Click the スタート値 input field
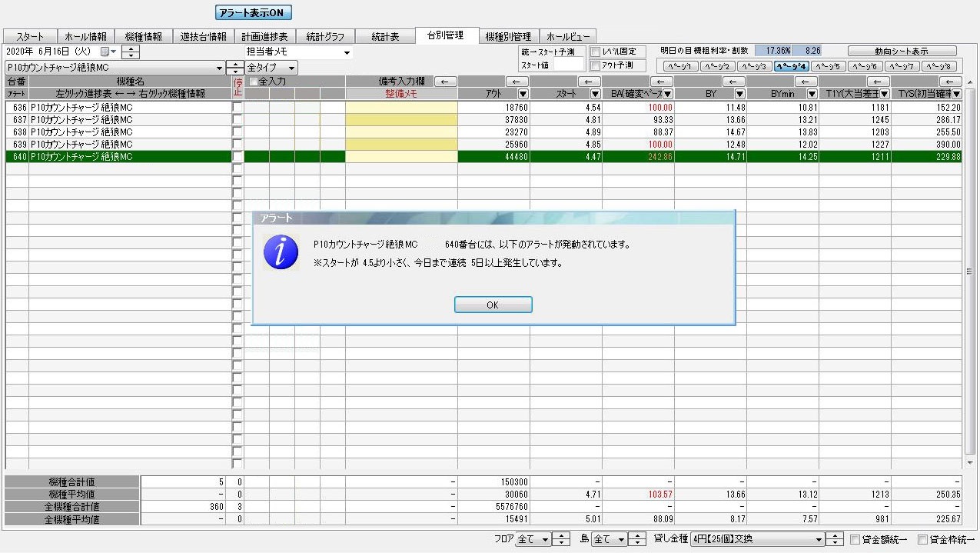980x553 pixels. 570,65
